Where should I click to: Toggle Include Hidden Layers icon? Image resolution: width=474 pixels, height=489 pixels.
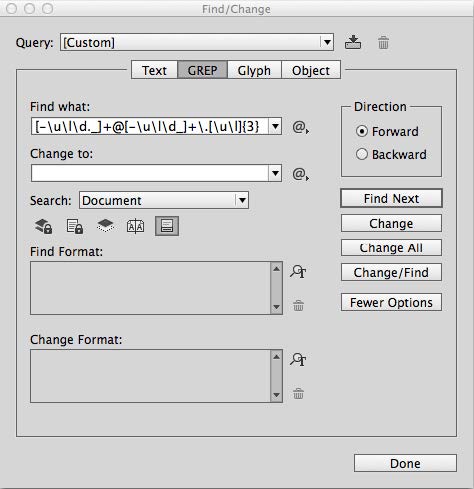click(105, 226)
